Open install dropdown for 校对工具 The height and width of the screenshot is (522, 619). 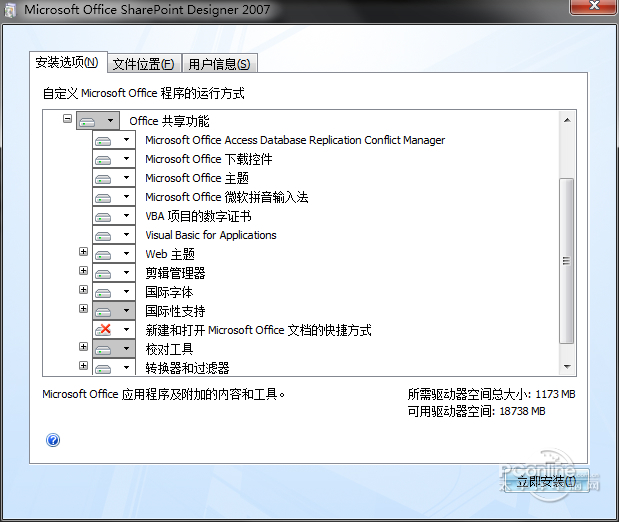pyautogui.click(x=114, y=349)
